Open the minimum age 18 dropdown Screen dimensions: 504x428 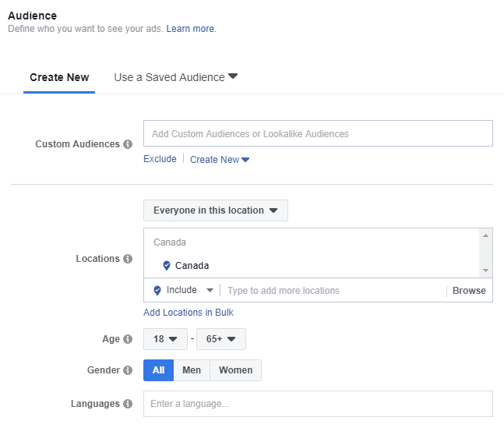[166, 339]
